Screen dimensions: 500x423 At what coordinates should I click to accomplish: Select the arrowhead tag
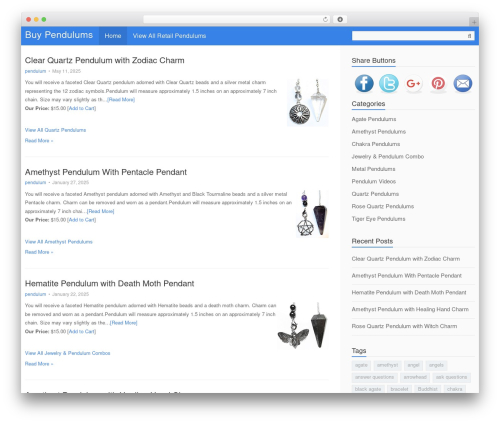pos(415,377)
